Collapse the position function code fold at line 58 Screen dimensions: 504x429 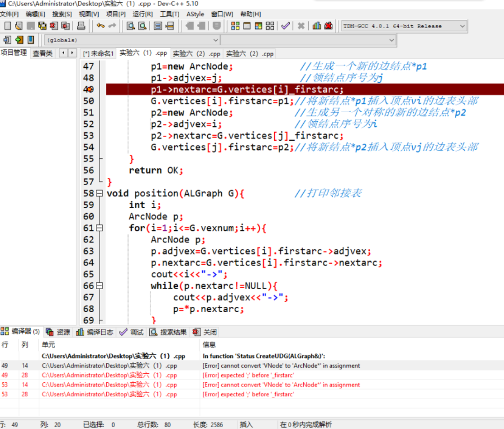100,193
